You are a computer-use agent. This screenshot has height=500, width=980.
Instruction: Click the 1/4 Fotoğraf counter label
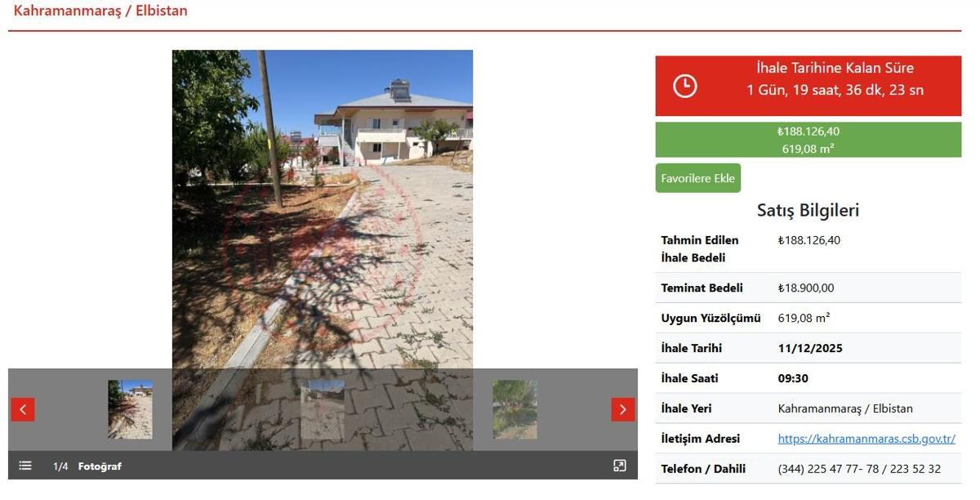click(x=87, y=467)
